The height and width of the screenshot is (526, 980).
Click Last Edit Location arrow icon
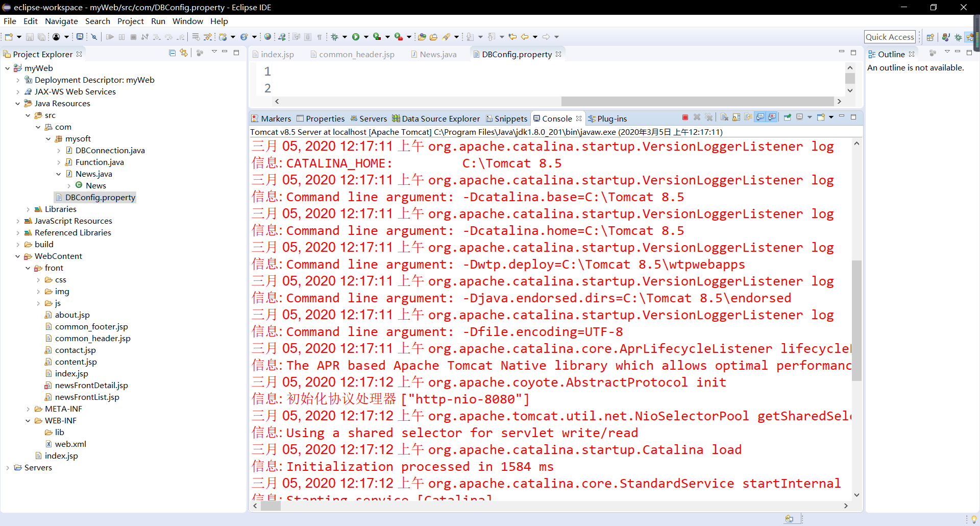pos(512,37)
